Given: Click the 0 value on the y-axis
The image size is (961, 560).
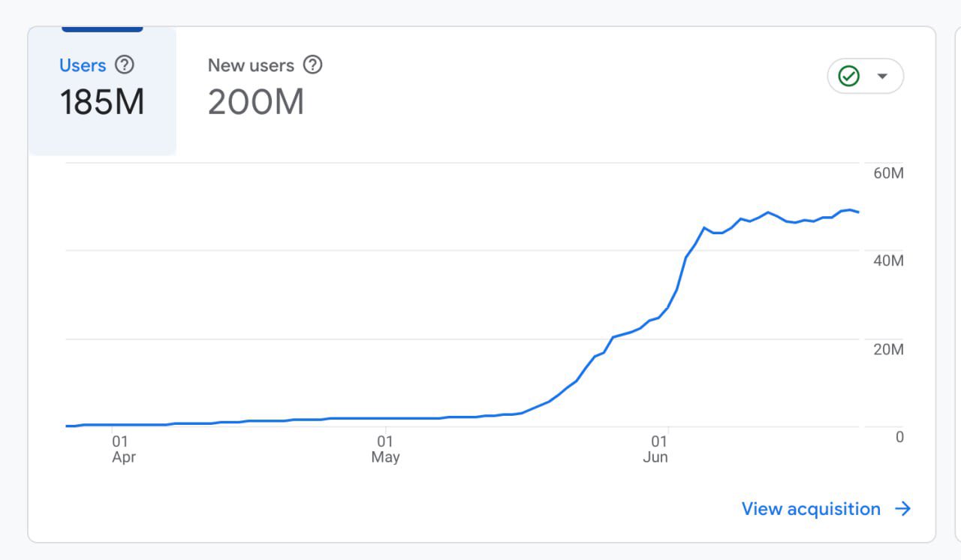Looking at the screenshot, I should tap(899, 437).
